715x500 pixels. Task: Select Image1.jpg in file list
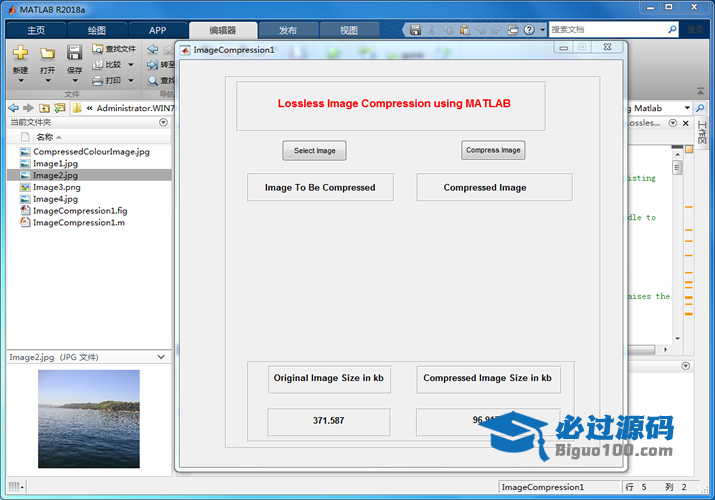(55, 163)
